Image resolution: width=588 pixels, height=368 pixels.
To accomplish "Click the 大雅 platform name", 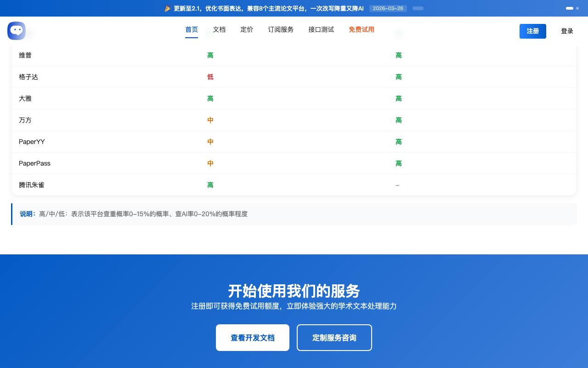I will click(x=25, y=98).
